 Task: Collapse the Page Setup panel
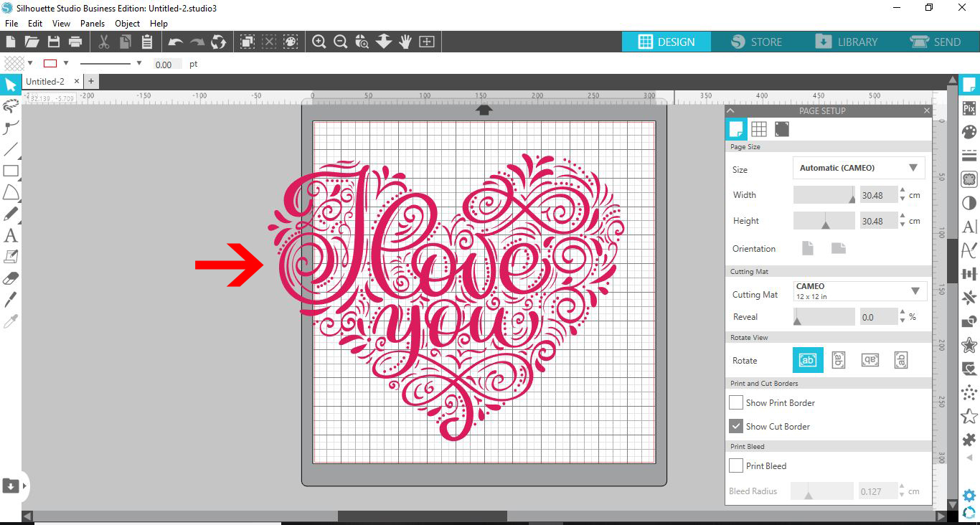pyautogui.click(x=730, y=110)
